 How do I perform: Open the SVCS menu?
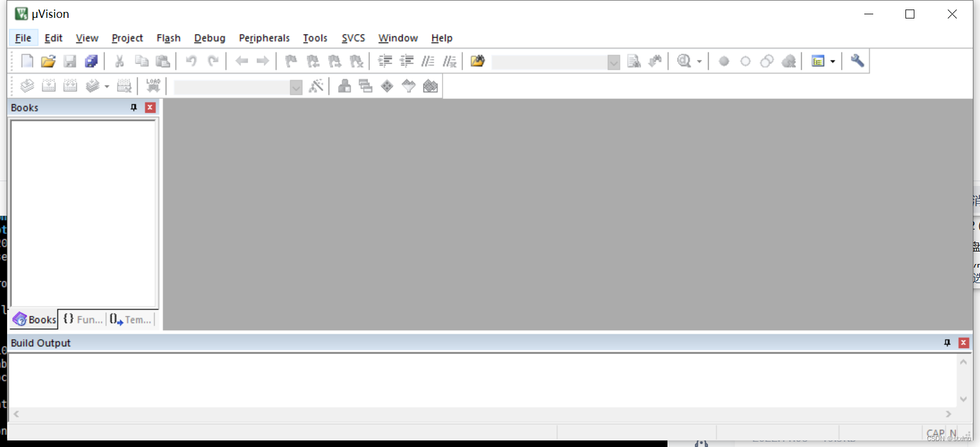click(353, 38)
